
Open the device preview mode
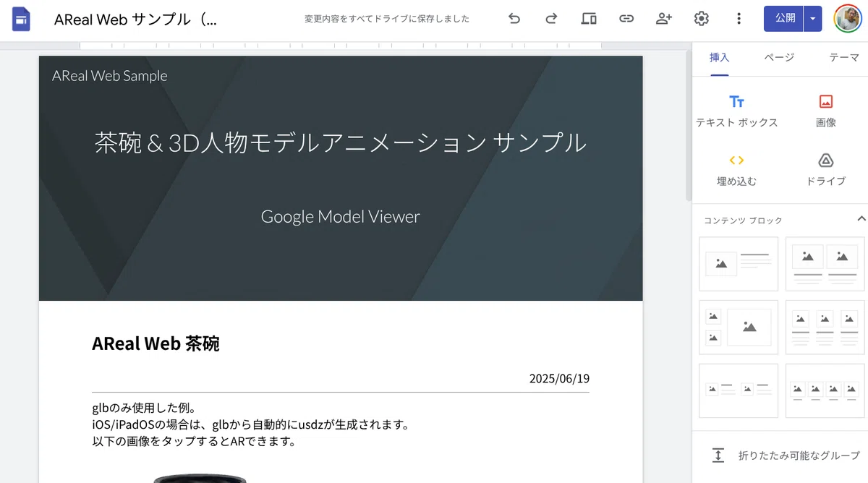click(x=589, y=19)
